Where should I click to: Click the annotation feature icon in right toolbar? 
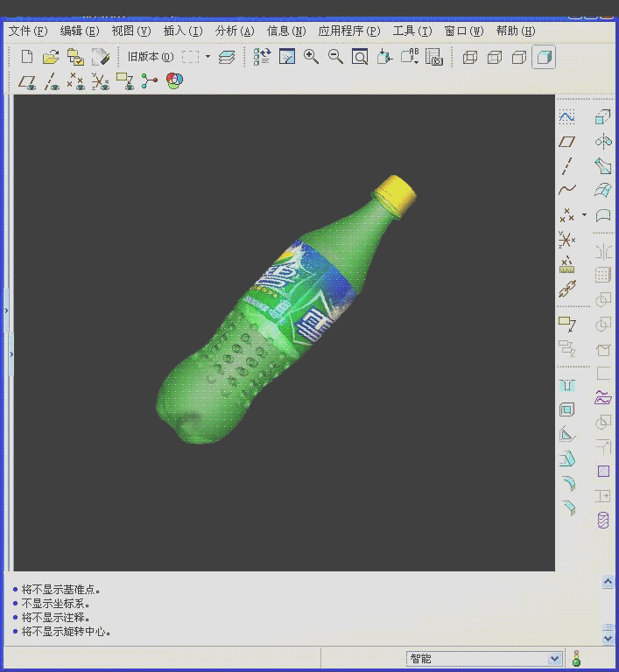coord(567,325)
